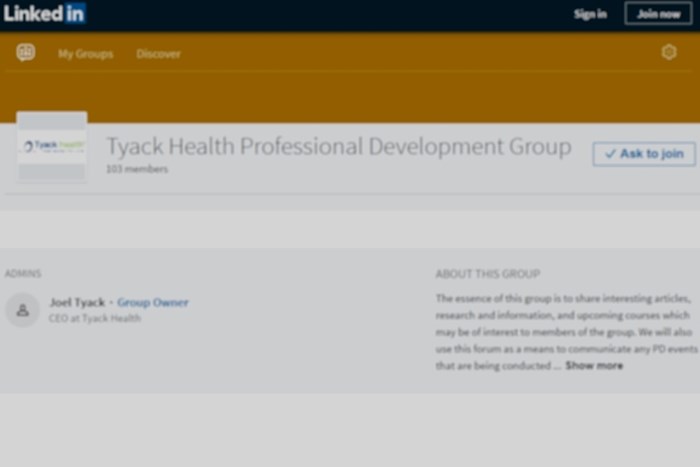Click the Tyack Health Professional Development Group title
700x467 pixels.
point(338,147)
